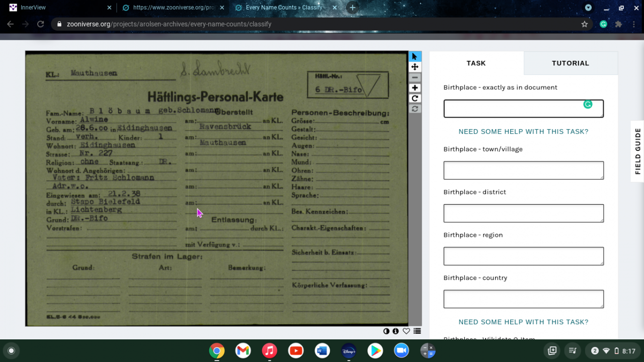The image size is (644, 362).
Task: Open Google Chrome from the shelf
Action: click(217, 350)
